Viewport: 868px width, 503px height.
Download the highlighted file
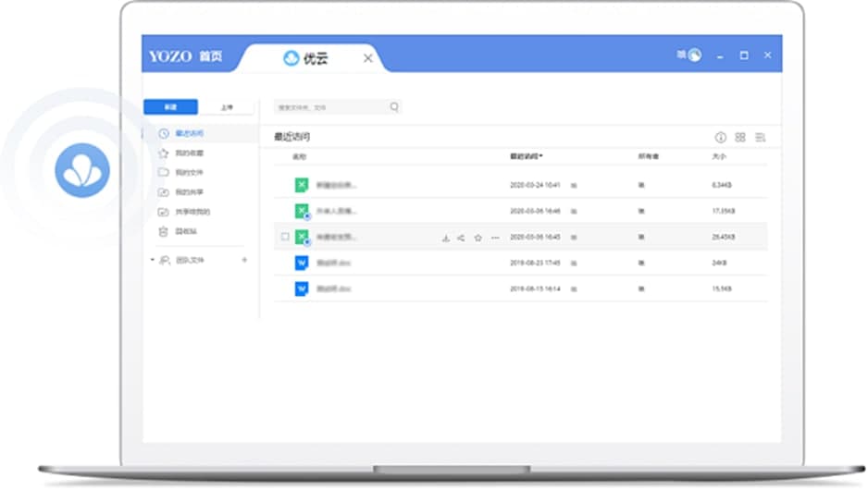(446, 238)
